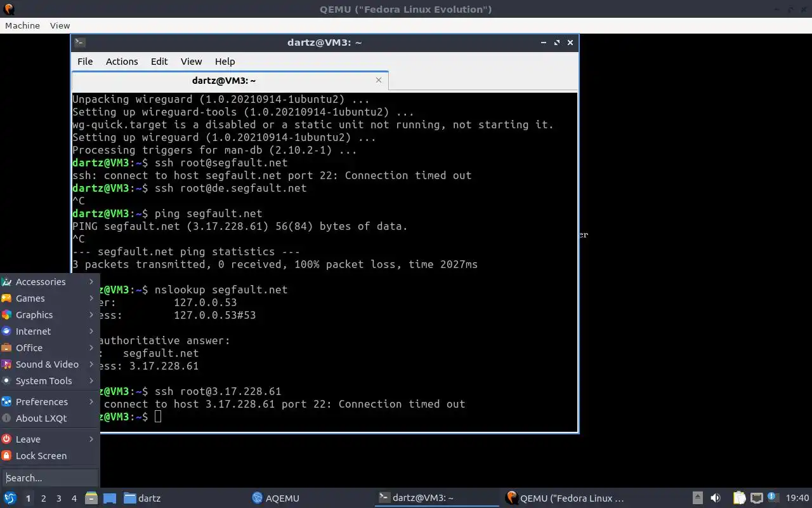
Task: Open the Internet category
Action: (x=48, y=331)
